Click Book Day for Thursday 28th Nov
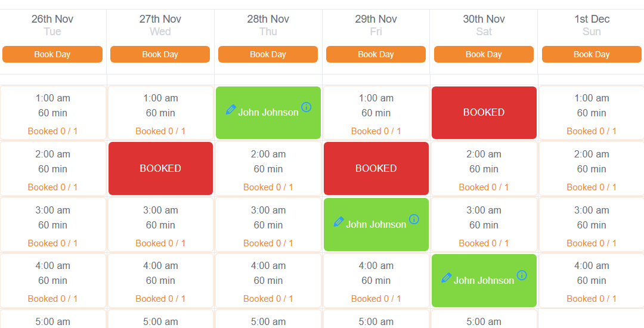The image size is (644, 328). [x=268, y=54]
